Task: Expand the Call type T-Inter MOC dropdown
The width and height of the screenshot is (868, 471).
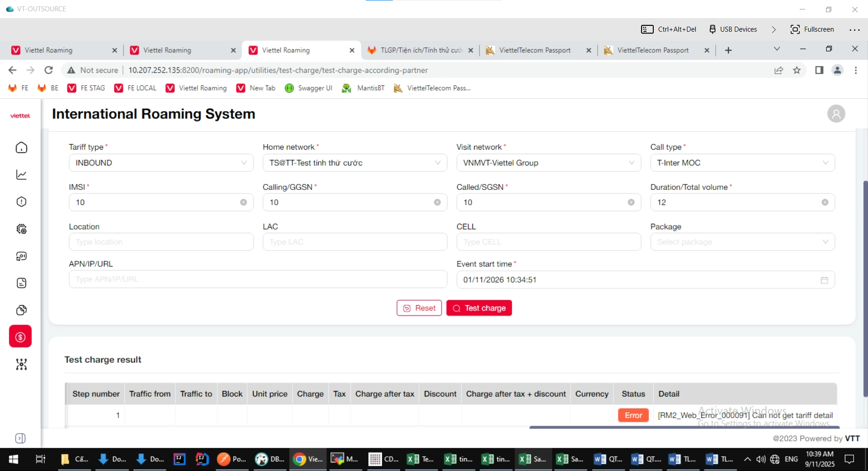Action: click(742, 163)
